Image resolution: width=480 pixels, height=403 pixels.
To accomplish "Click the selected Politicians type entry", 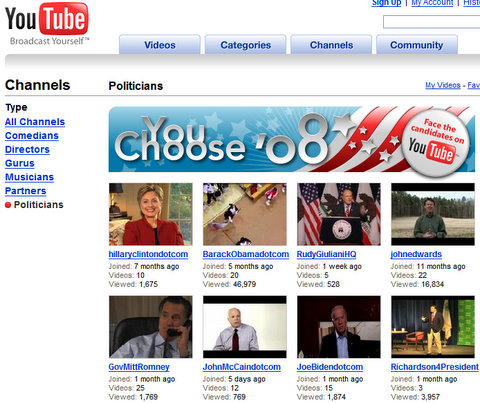I will (34, 205).
